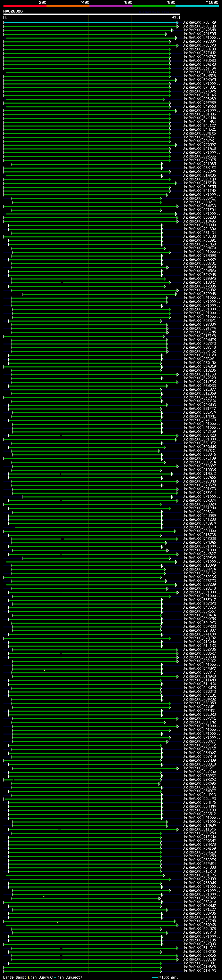Screen dimensions: 222x980
Task: Select label UniRef100_A9CUM8
Action: click(199, 481)
